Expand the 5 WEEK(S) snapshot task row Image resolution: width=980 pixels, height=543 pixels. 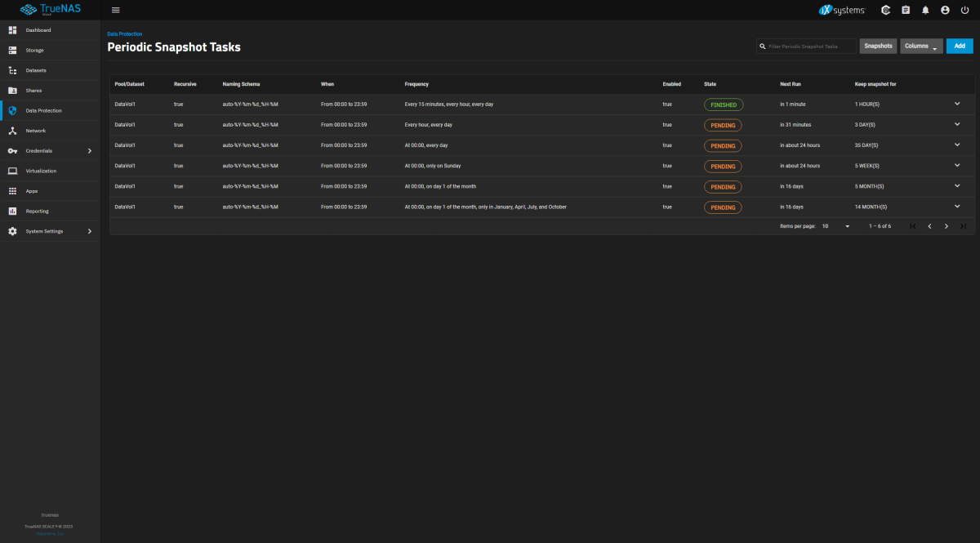click(957, 165)
